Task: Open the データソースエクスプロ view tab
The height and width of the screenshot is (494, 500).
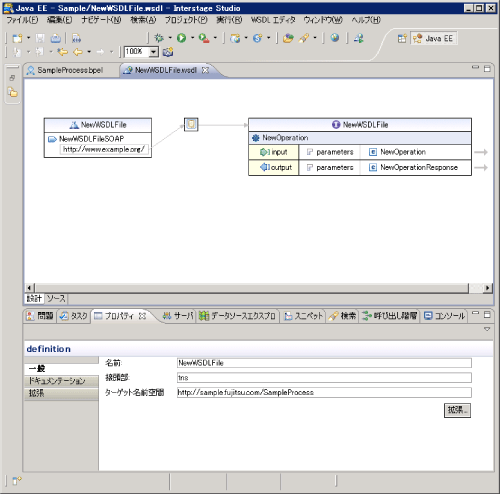Action: point(238,316)
